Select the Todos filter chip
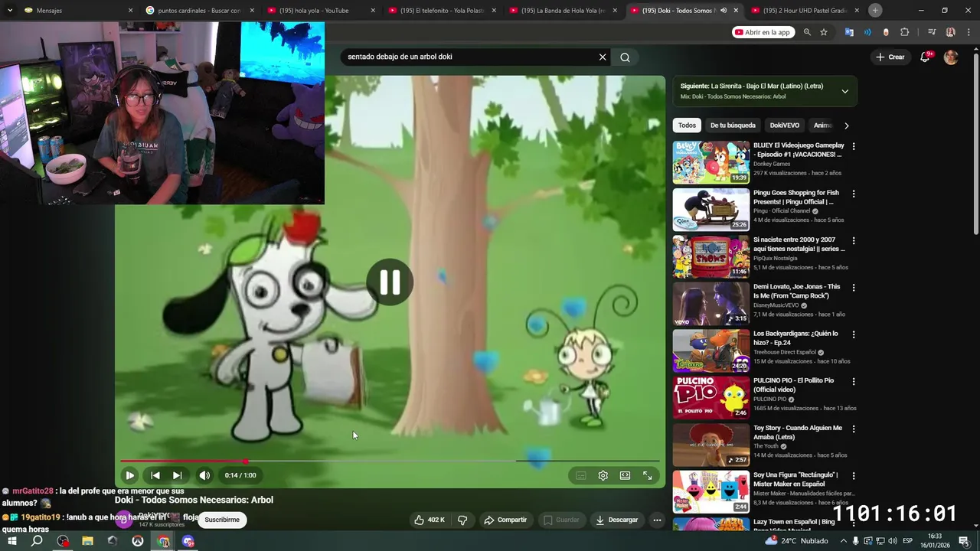980x551 pixels. click(687, 126)
